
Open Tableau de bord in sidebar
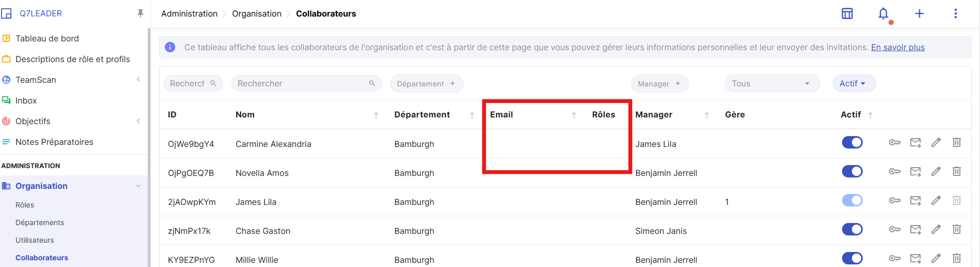[47, 38]
